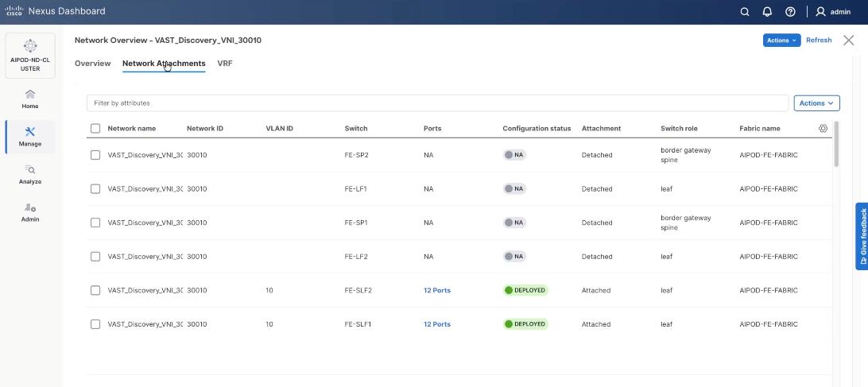Image resolution: width=868 pixels, height=387 pixels.
Task: Select all rows with header checkbox
Action: pos(95,129)
